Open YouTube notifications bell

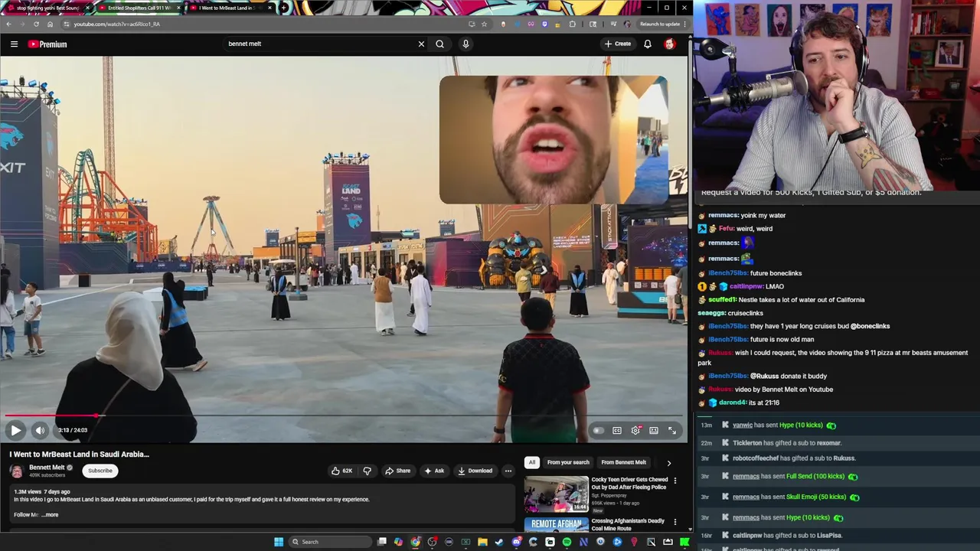[x=648, y=44]
